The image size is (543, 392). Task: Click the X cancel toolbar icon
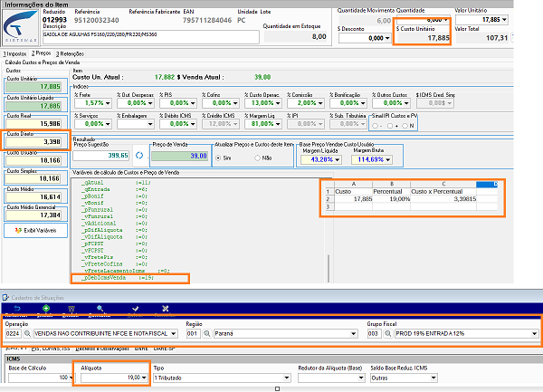click(x=166, y=308)
